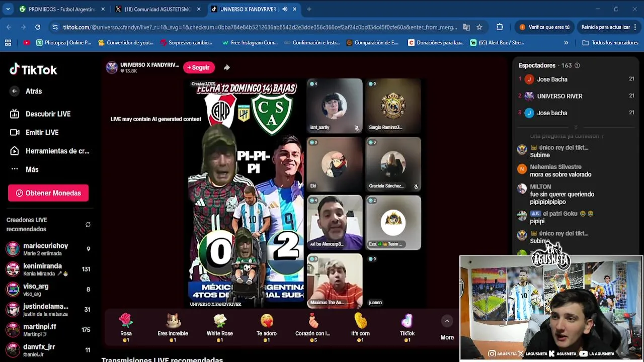Screen dimensions: 644x362
Task: Select guest tile Eki
Action: tap(335, 164)
